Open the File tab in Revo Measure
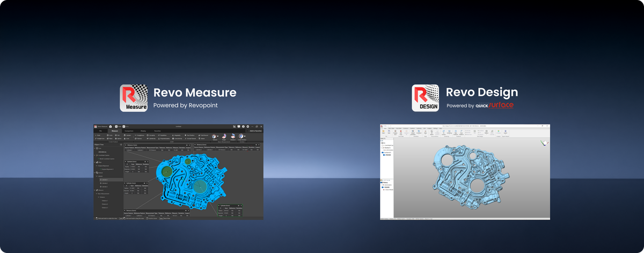 coord(100,131)
